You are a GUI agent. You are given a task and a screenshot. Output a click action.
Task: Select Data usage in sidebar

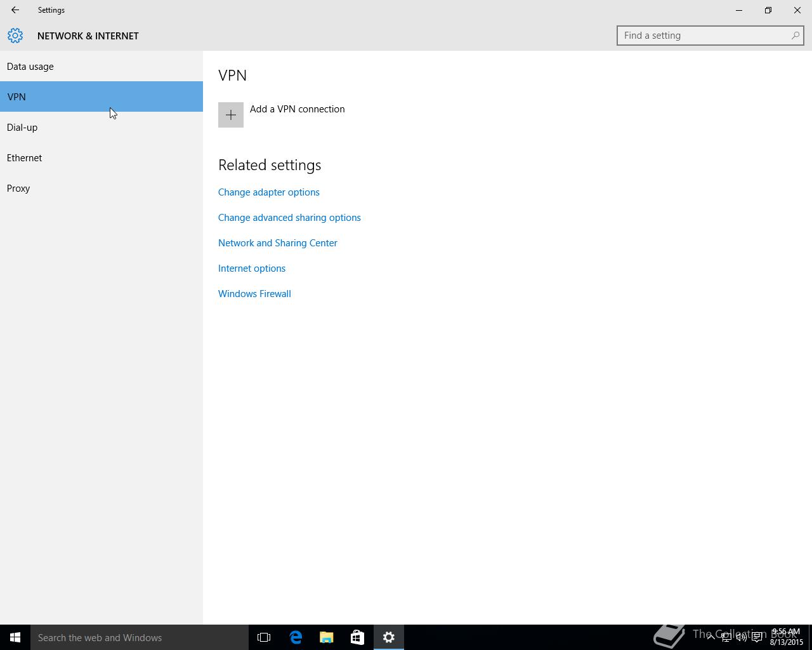click(101, 66)
